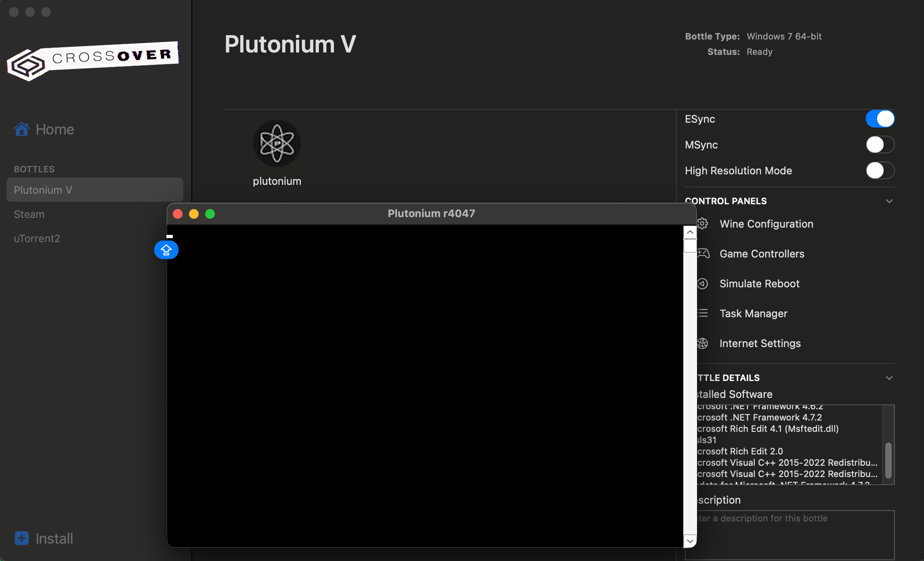Select the Rich Edit 2.0 entry

(x=740, y=451)
